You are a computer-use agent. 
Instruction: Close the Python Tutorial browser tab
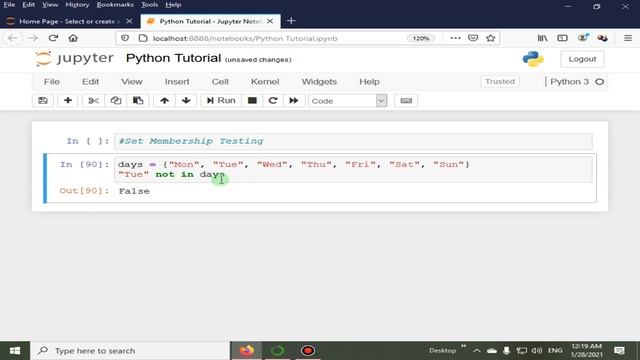click(x=270, y=21)
